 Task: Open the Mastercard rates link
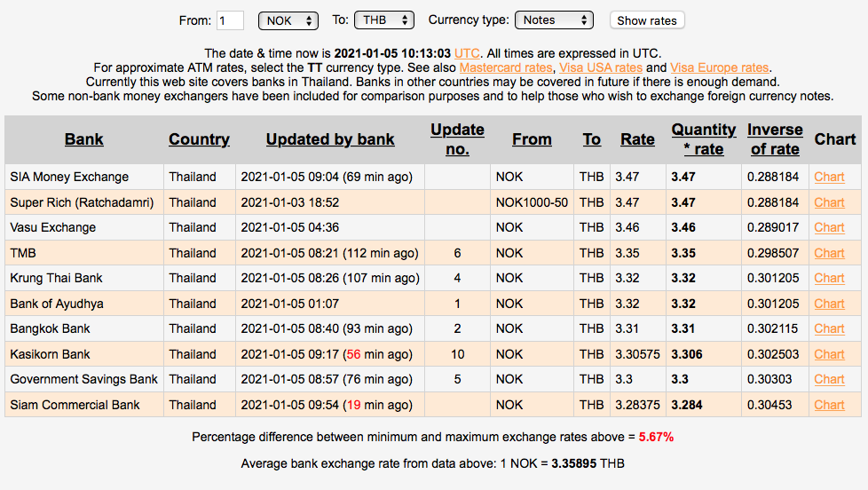point(505,67)
